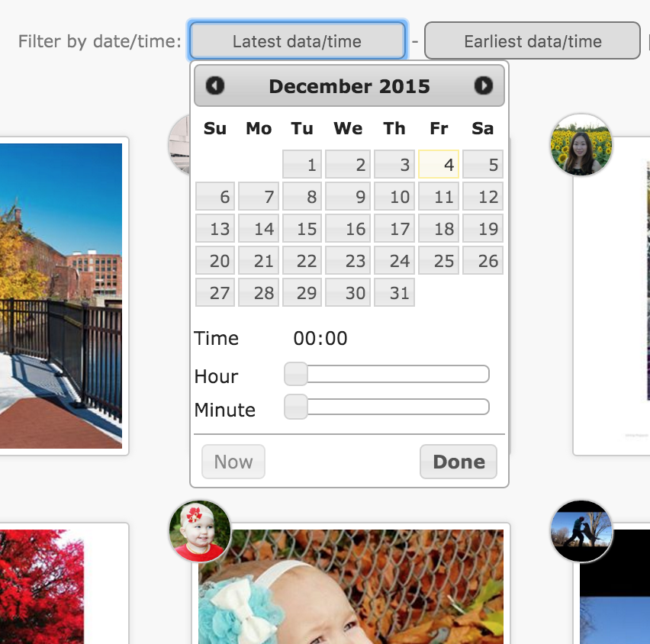Click the silhouette couple profile avatar
This screenshot has height=644, width=650.
pyautogui.click(x=581, y=531)
